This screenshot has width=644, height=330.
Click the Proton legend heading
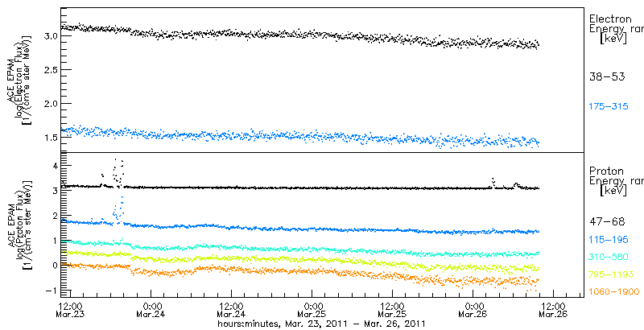[606, 171]
